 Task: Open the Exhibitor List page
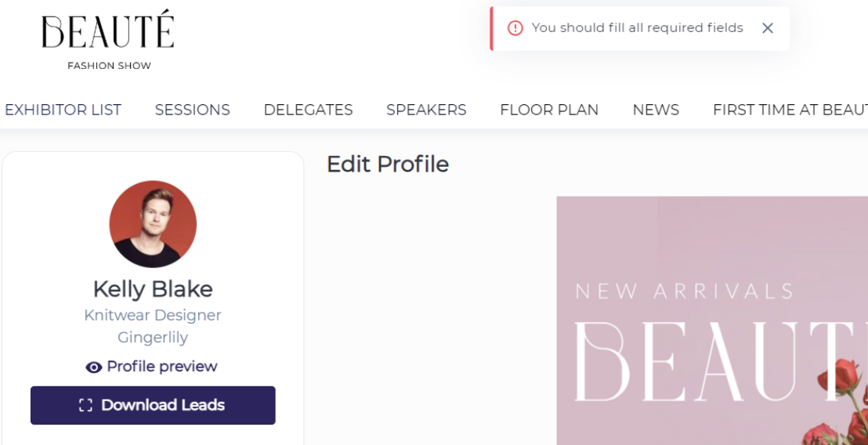63,110
